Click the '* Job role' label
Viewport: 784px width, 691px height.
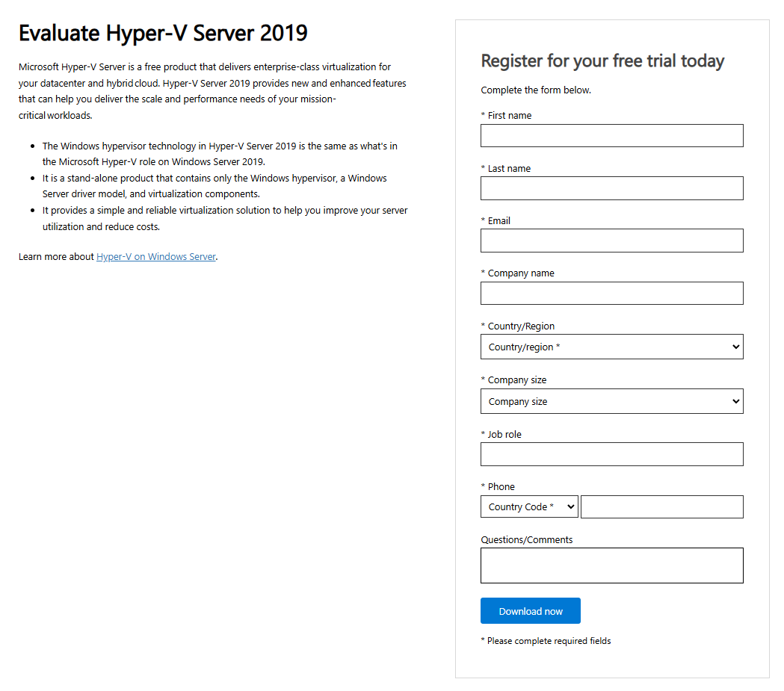coord(501,435)
